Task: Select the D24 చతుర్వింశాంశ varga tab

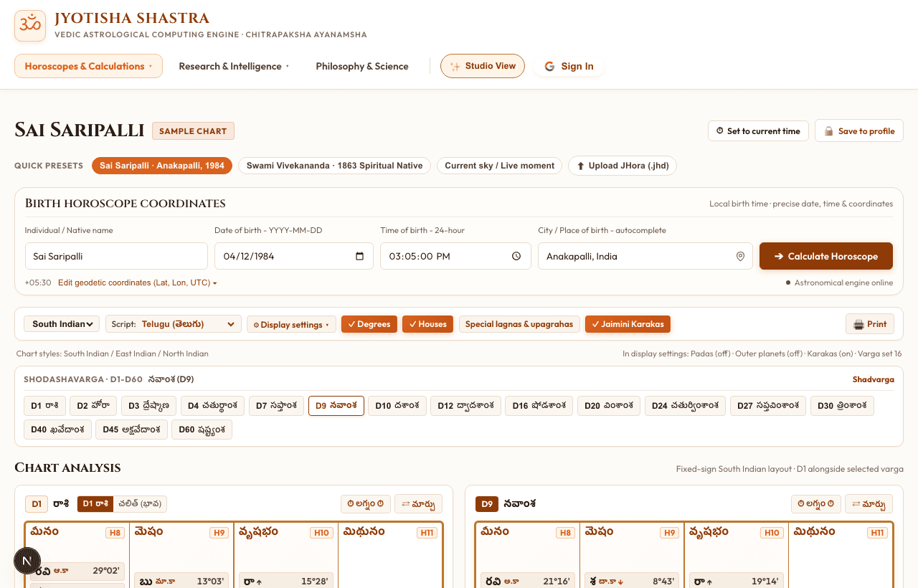Action: (686, 406)
